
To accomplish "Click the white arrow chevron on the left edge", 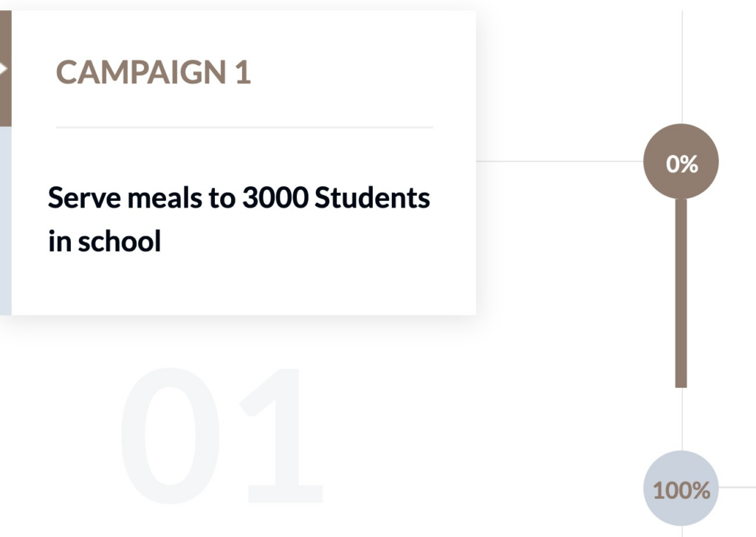I will [x=4, y=68].
